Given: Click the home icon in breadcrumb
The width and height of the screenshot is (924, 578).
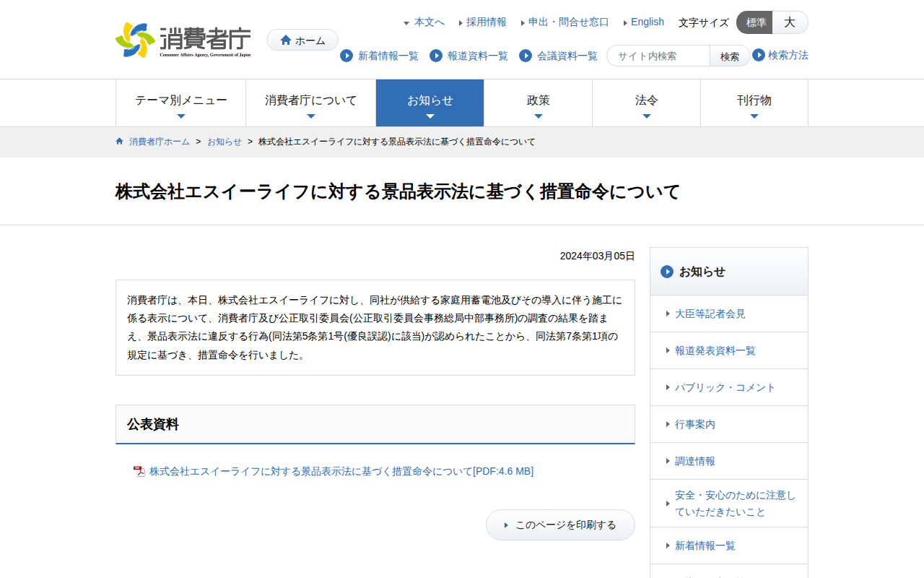Looking at the screenshot, I should click(120, 142).
